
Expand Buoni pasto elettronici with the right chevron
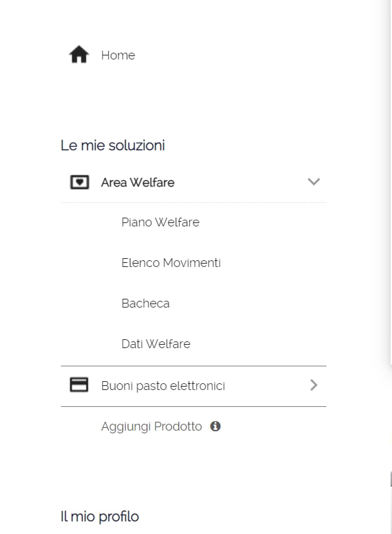(314, 385)
